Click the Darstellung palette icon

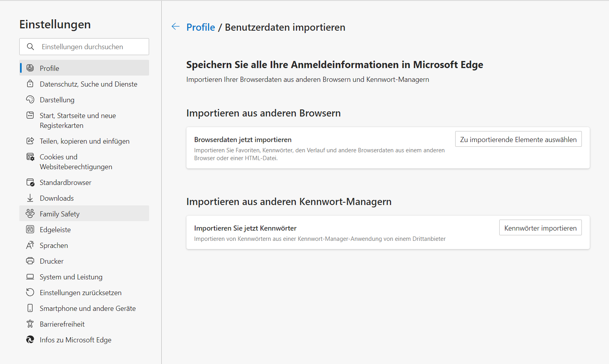(30, 100)
